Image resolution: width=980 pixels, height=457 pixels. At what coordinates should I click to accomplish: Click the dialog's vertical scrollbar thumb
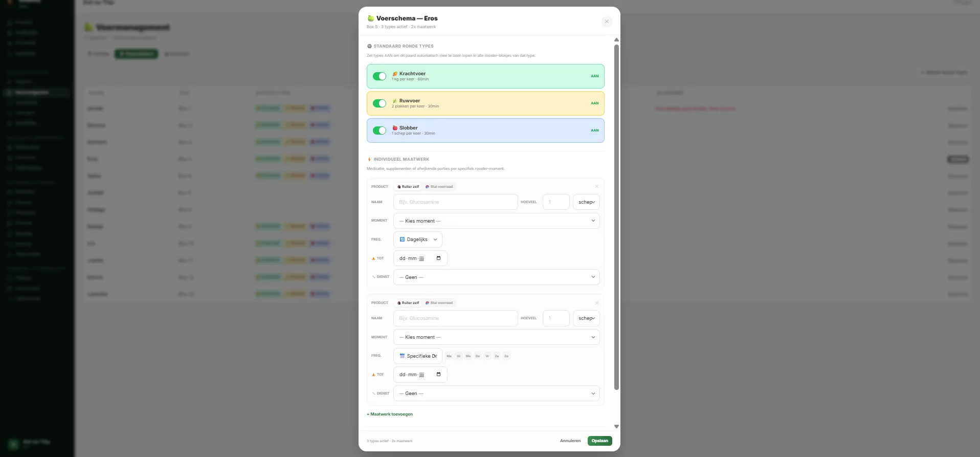[x=616, y=217]
